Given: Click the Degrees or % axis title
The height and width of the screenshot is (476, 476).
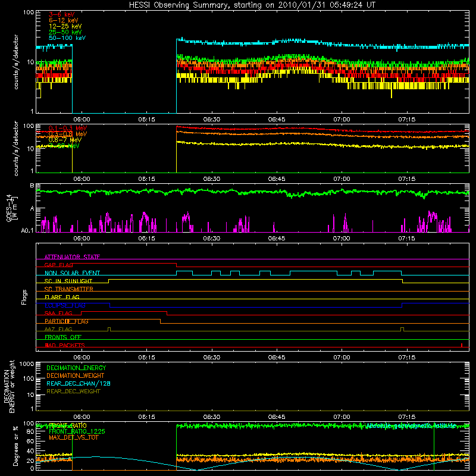Looking at the screenshot, I should (15, 446).
